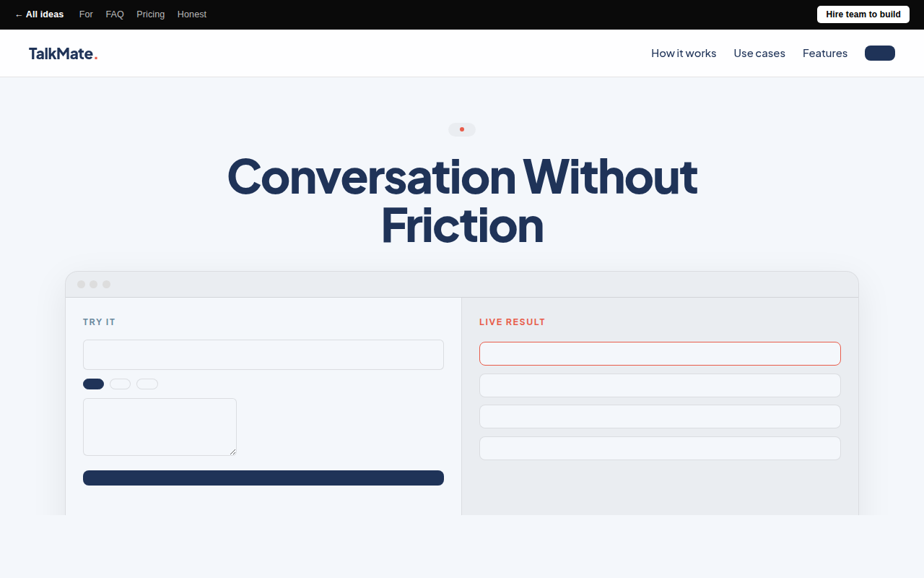
Task: Navigate to Features section
Action: click(x=825, y=53)
